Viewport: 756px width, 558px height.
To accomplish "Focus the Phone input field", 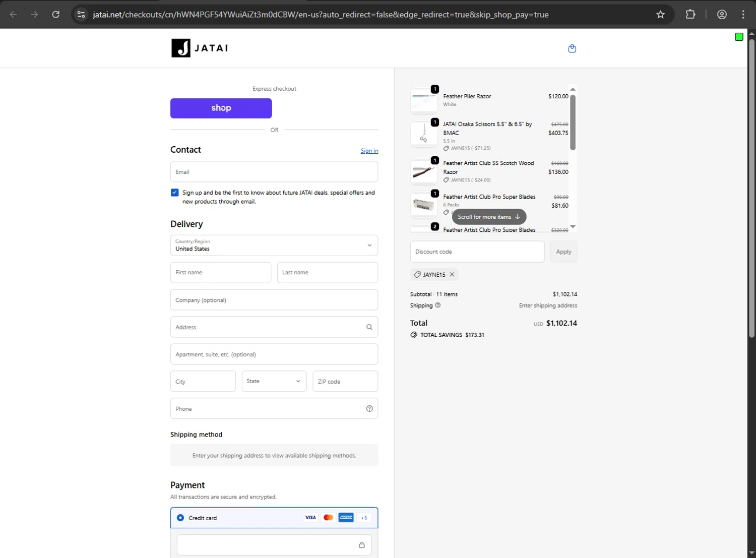I will [274, 409].
